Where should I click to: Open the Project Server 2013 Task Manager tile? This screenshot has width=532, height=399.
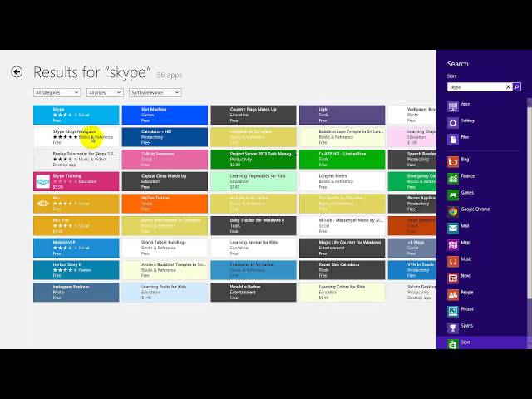(254, 159)
